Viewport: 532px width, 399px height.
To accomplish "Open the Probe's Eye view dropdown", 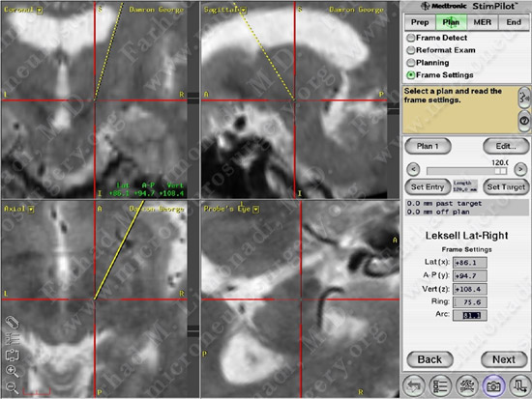I will pyautogui.click(x=256, y=210).
